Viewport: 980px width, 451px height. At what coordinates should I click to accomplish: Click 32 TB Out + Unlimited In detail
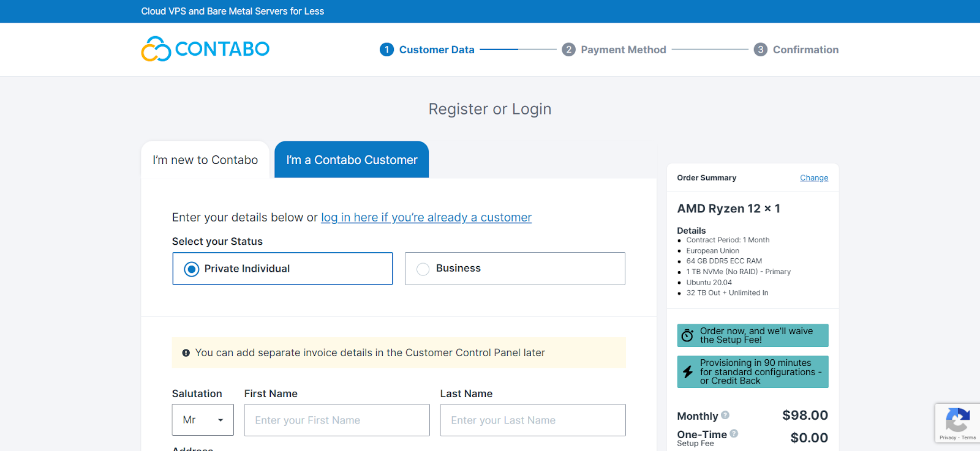pyautogui.click(x=728, y=293)
